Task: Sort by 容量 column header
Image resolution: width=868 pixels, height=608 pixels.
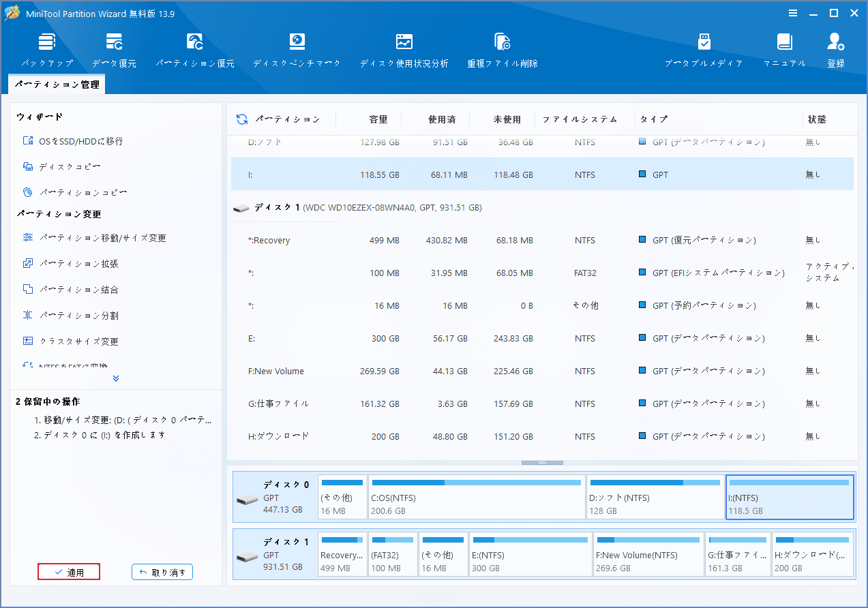Action: pyautogui.click(x=378, y=119)
